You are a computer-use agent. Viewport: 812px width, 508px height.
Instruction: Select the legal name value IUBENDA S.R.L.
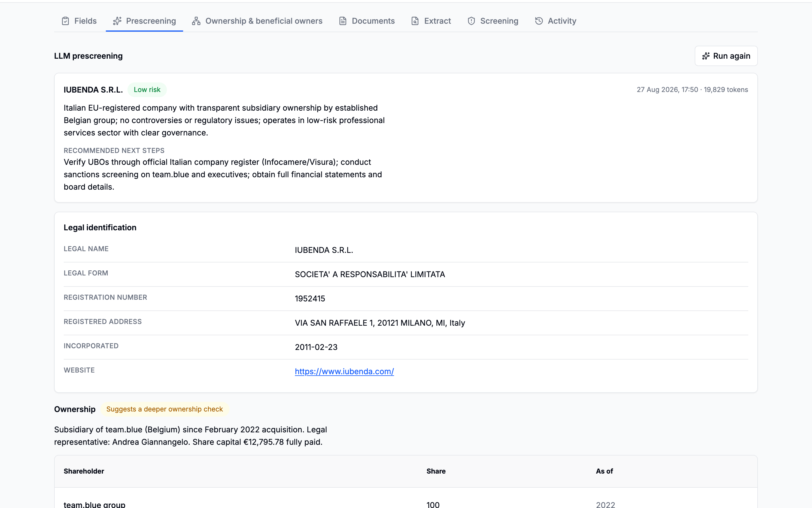[x=324, y=250]
